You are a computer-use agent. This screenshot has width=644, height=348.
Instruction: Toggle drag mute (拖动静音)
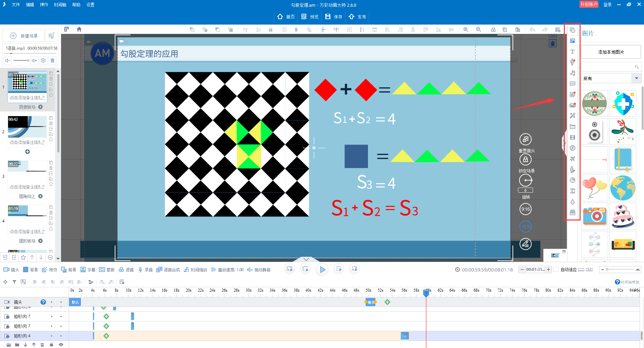click(x=259, y=270)
